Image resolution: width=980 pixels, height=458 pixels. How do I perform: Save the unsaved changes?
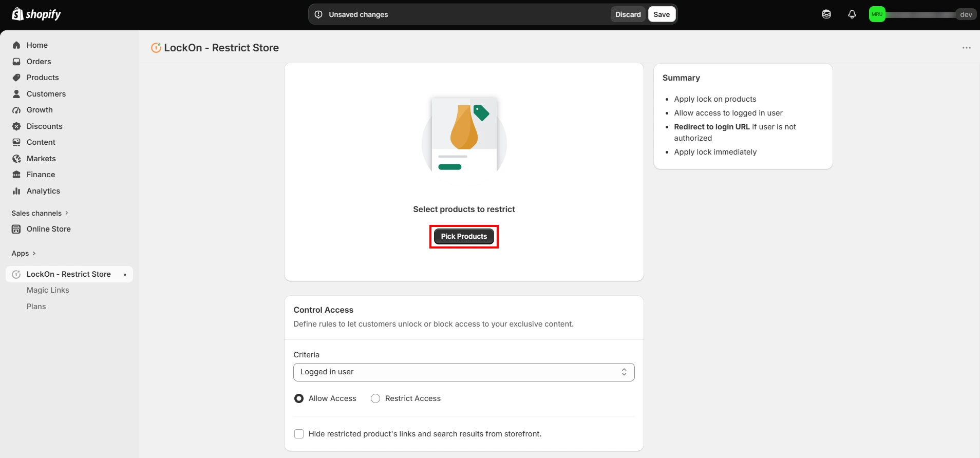[662, 14]
